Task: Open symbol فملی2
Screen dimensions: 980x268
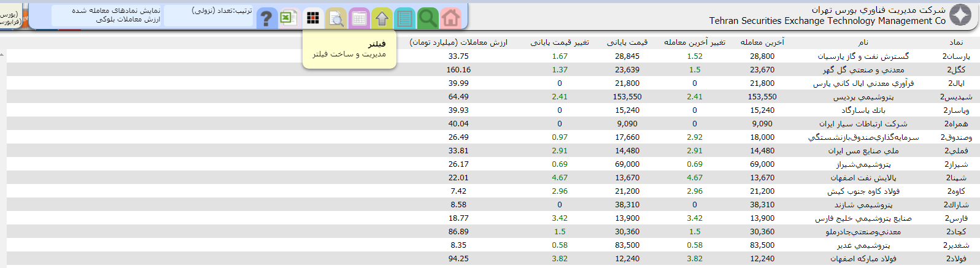Action: click(956, 150)
